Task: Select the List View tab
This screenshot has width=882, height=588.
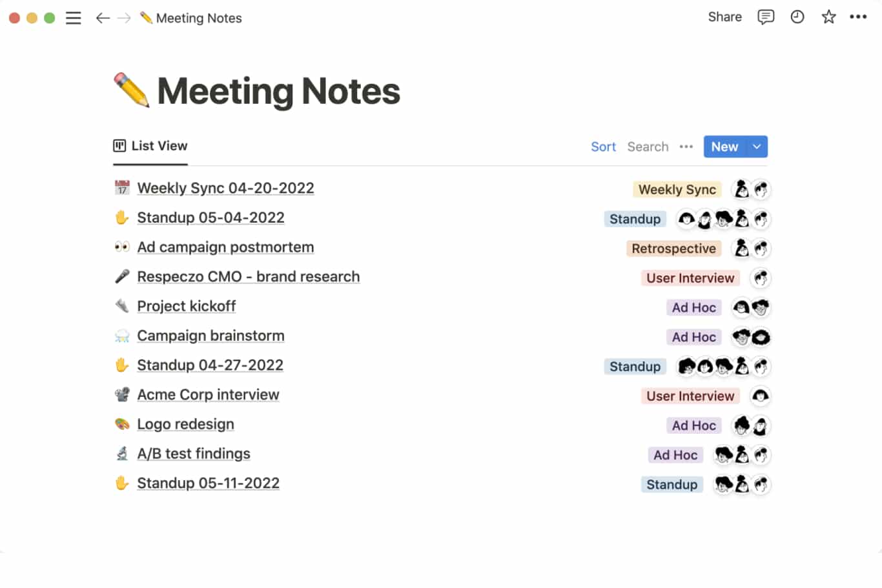Action: [151, 146]
